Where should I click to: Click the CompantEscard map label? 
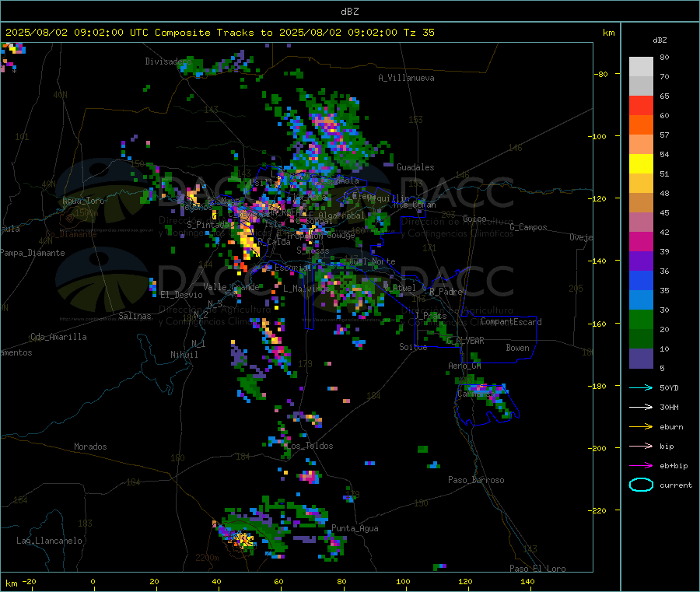coord(511,321)
